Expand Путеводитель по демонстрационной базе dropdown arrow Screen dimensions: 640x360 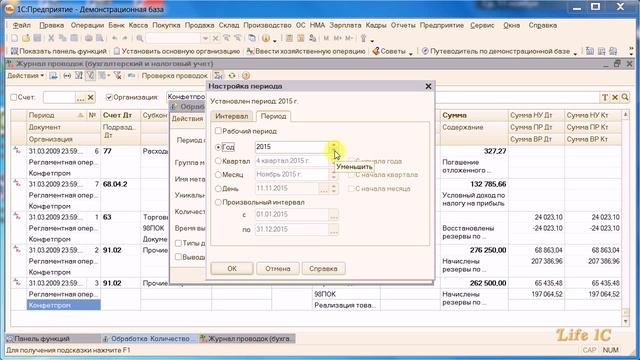pos(575,53)
